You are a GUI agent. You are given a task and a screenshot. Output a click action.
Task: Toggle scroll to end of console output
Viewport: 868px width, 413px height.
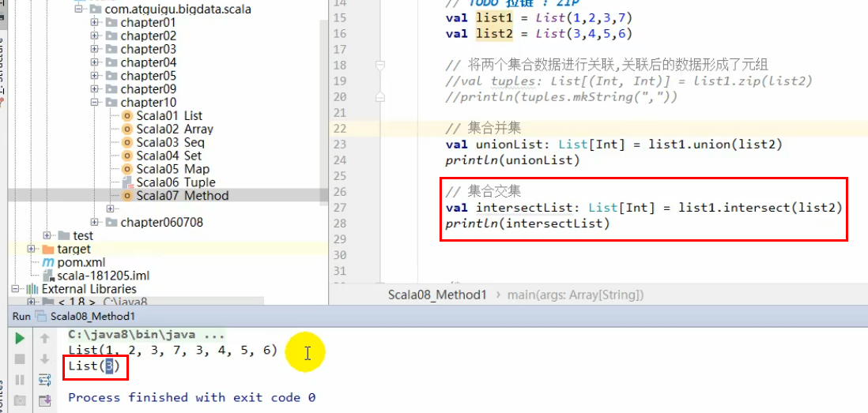pyautogui.click(x=45, y=400)
